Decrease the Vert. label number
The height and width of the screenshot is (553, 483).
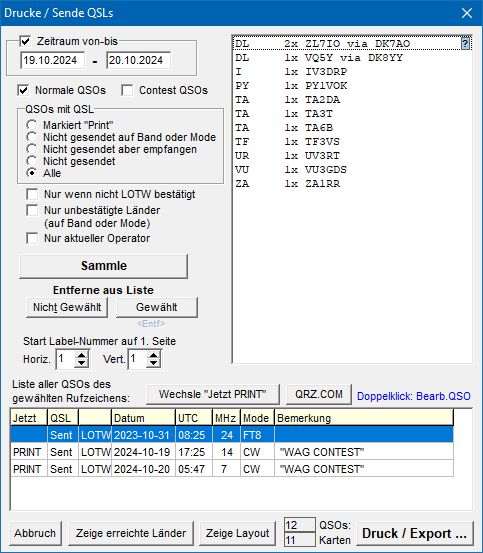(154, 364)
